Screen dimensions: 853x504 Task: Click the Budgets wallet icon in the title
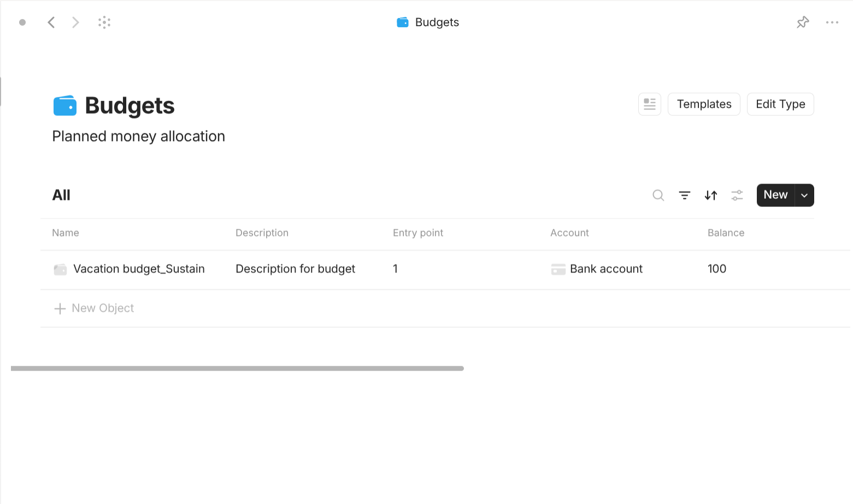65,105
